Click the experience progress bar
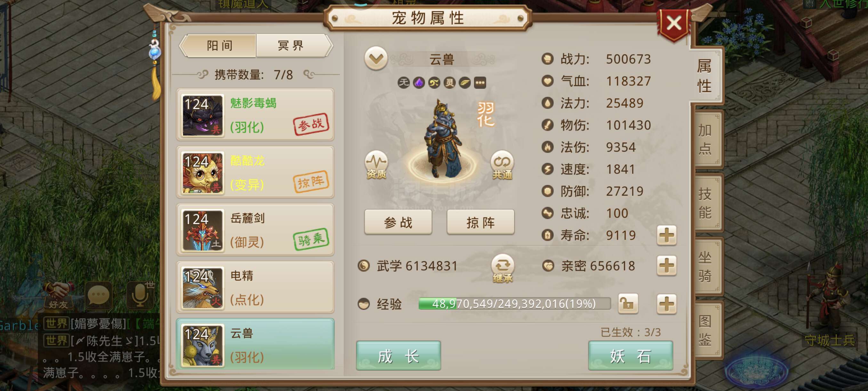This screenshot has width=868, height=391. tap(514, 303)
